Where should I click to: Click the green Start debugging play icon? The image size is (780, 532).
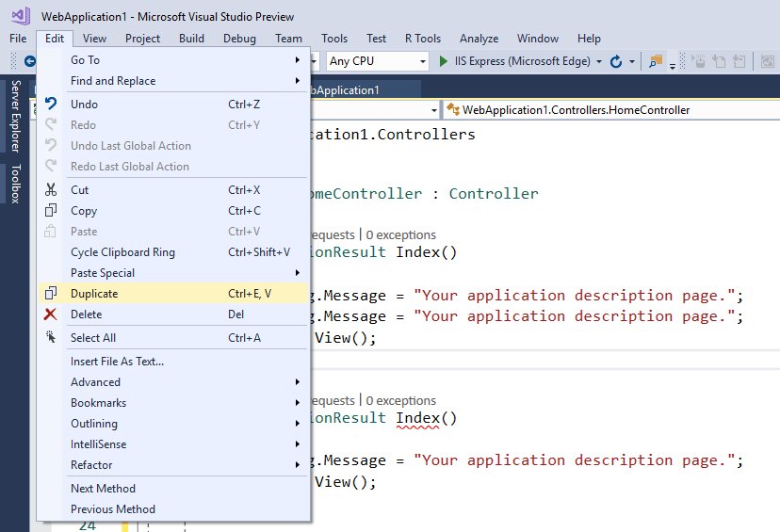click(x=443, y=61)
